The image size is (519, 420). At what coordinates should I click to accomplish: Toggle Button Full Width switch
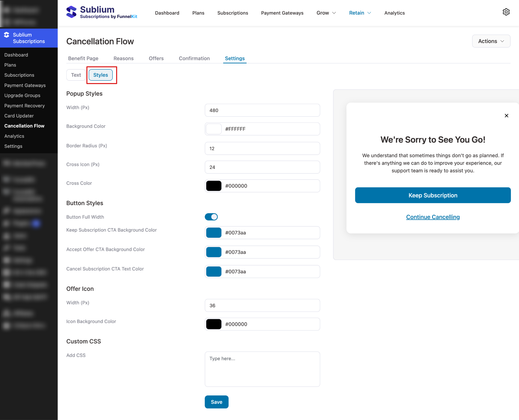click(x=211, y=217)
